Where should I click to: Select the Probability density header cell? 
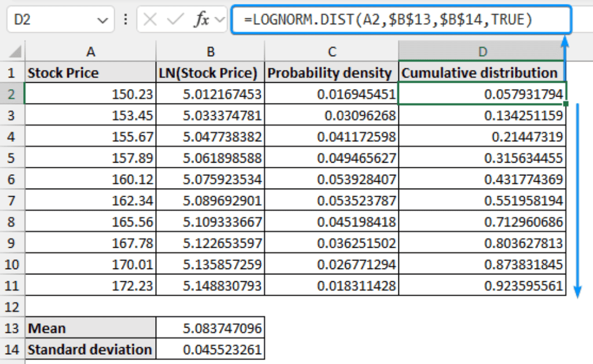pyautogui.click(x=331, y=72)
